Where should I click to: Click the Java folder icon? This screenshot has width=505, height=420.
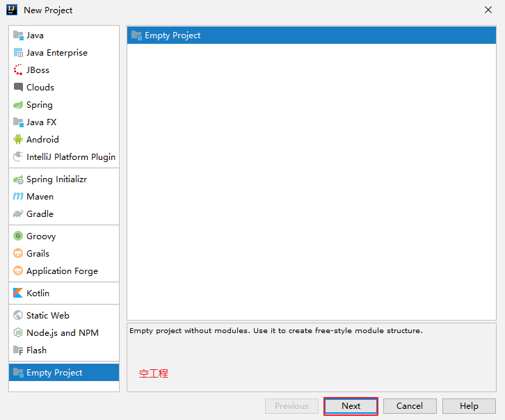pos(18,35)
